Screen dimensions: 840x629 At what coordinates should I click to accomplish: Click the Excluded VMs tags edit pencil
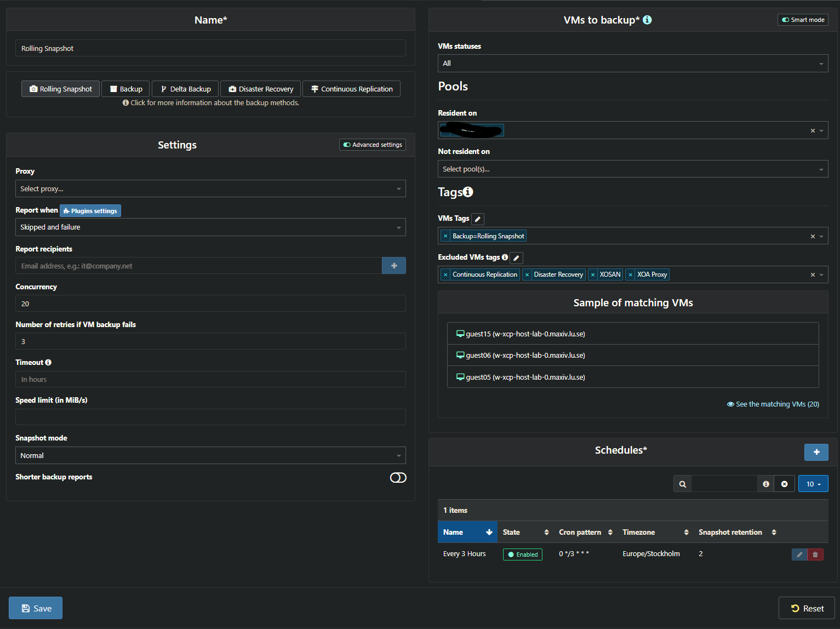click(516, 258)
